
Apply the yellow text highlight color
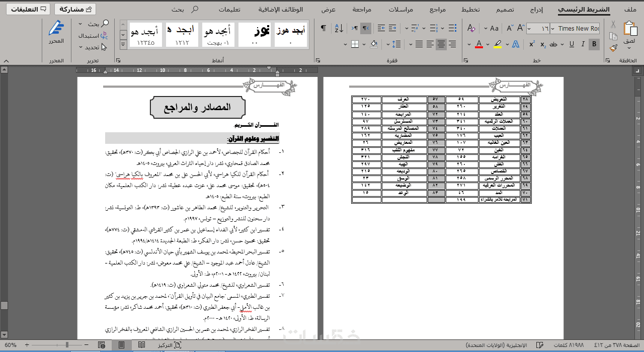coord(498,44)
